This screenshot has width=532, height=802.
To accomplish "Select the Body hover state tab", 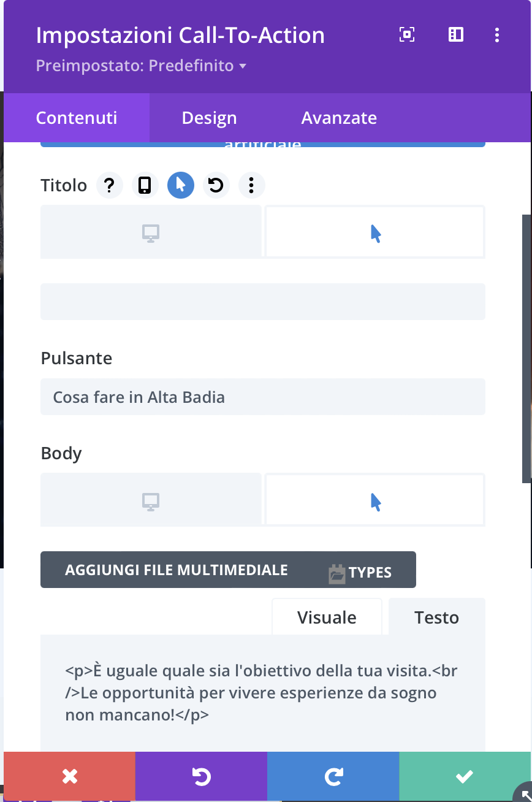I will click(x=375, y=500).
